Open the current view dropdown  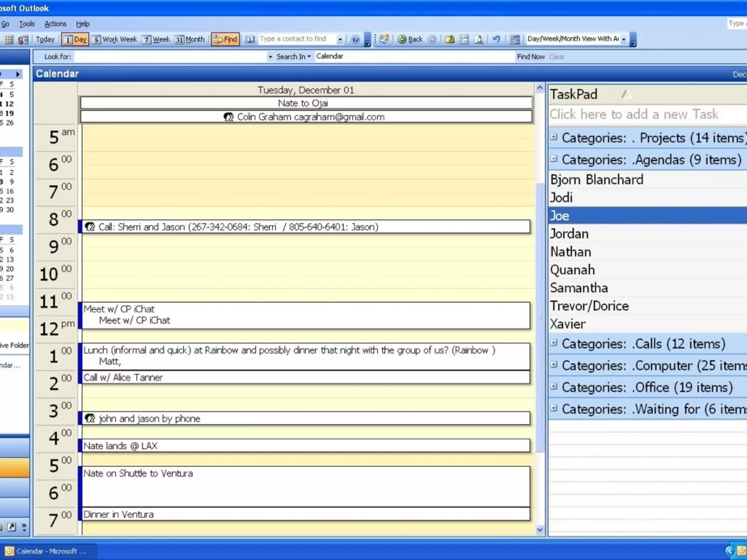(624, 39)
